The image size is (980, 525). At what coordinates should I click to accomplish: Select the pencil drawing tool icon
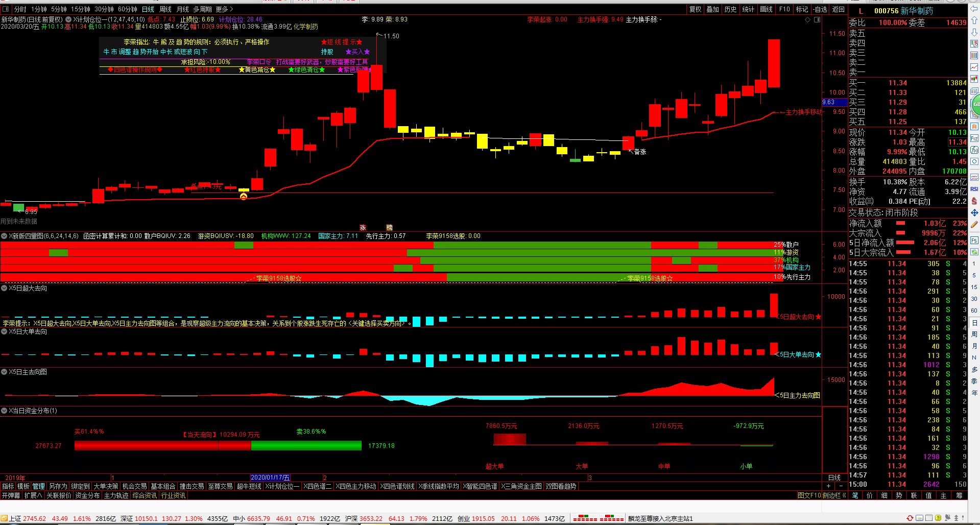[974, 224]
